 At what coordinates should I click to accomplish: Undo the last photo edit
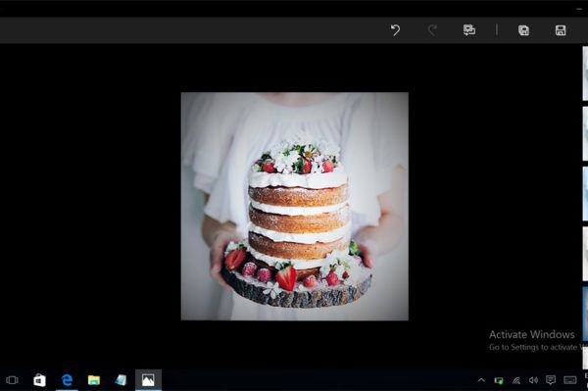tap(395, 30)
